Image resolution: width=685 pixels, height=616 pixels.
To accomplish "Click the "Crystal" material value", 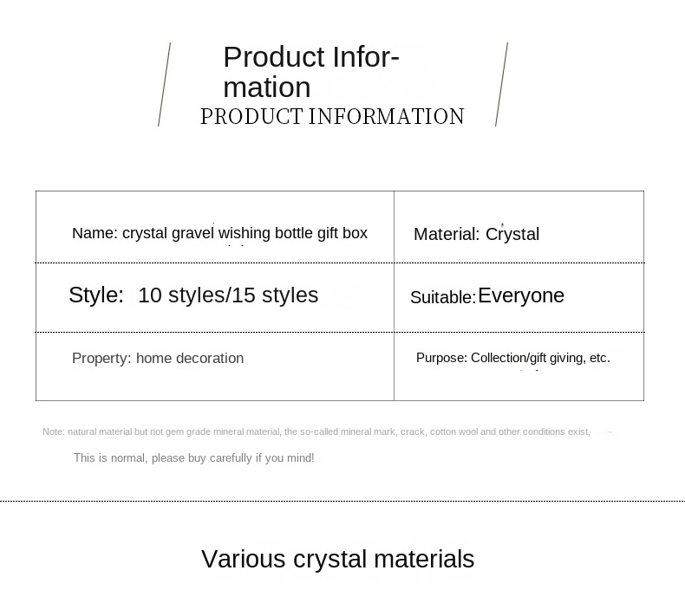I will (512, 234).
